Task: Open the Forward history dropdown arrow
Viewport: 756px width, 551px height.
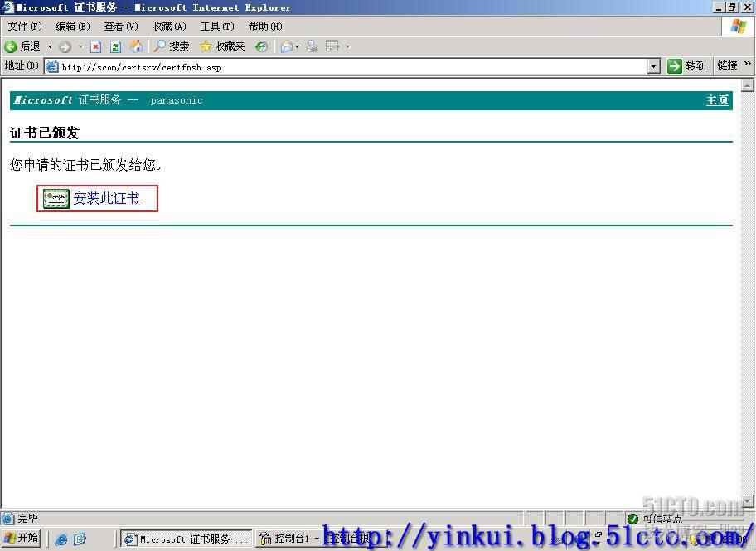Action: (80, 46)
